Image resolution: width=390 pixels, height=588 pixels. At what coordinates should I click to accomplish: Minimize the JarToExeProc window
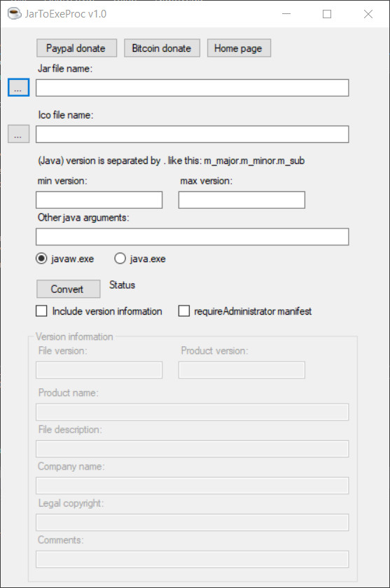[286, 14]
